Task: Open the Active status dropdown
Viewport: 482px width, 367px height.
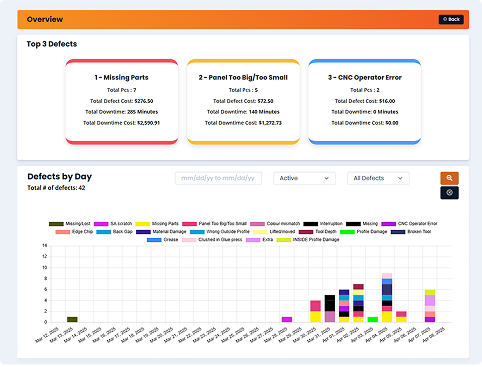Action: 304,178
